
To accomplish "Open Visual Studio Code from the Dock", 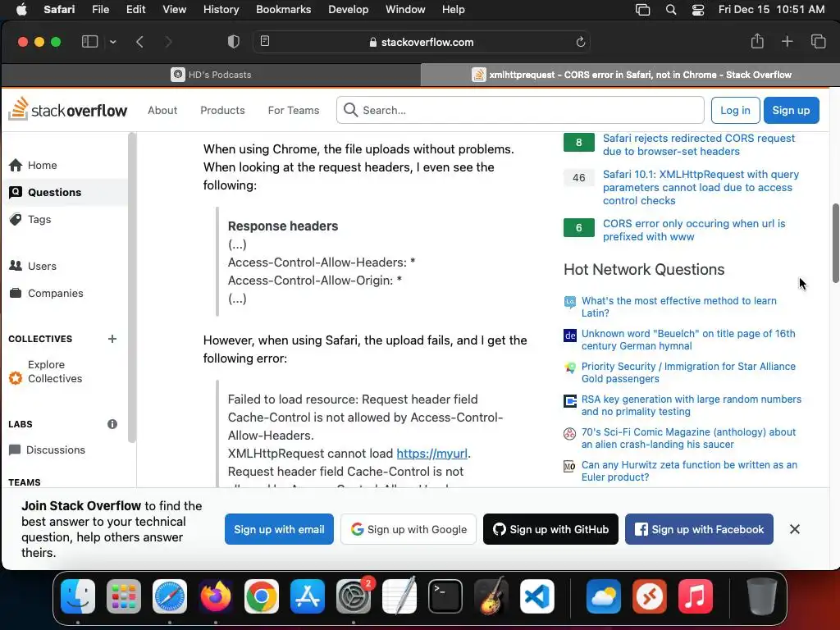I will pyautogui.click(x=536, y=596).
